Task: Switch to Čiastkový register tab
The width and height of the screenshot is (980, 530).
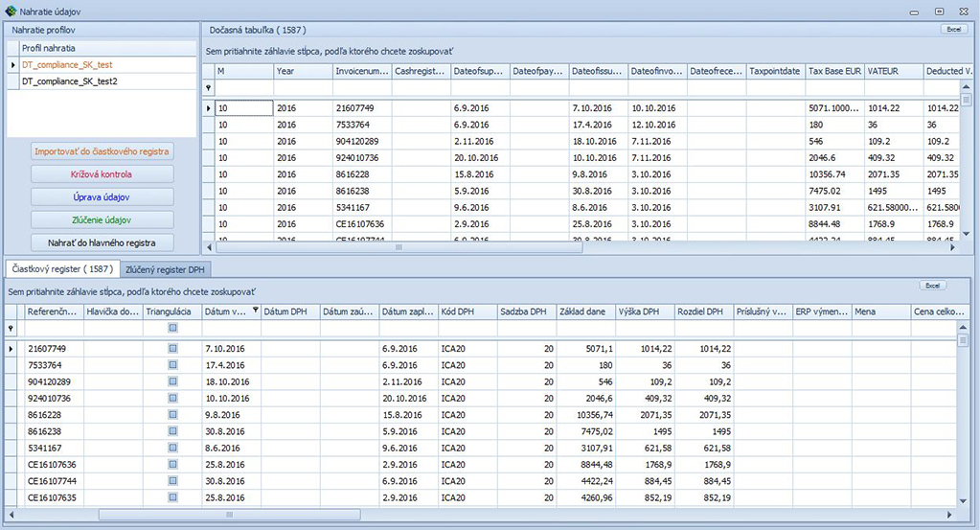Action: tap(62, 268)
